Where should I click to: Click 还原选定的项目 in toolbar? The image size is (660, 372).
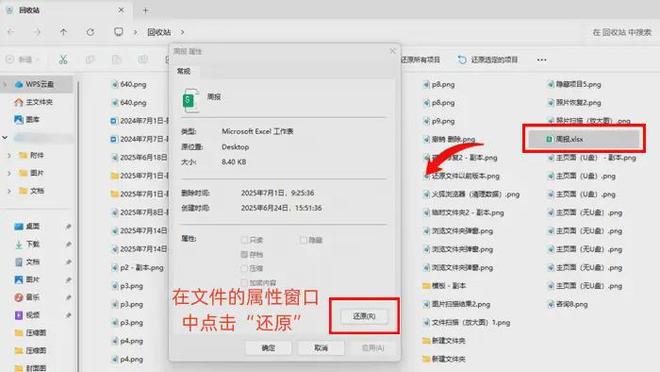[488, 60]
